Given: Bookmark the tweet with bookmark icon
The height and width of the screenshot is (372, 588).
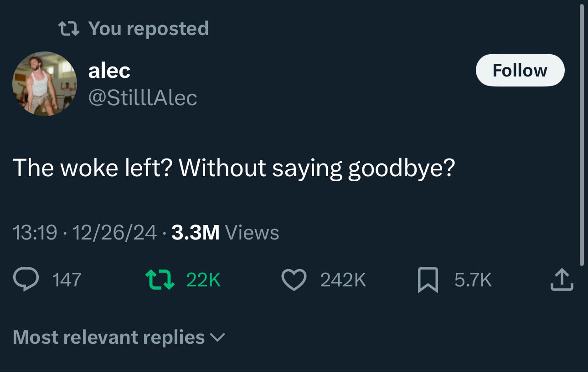Looking at the screenshot, I should (x=428, y=280).
